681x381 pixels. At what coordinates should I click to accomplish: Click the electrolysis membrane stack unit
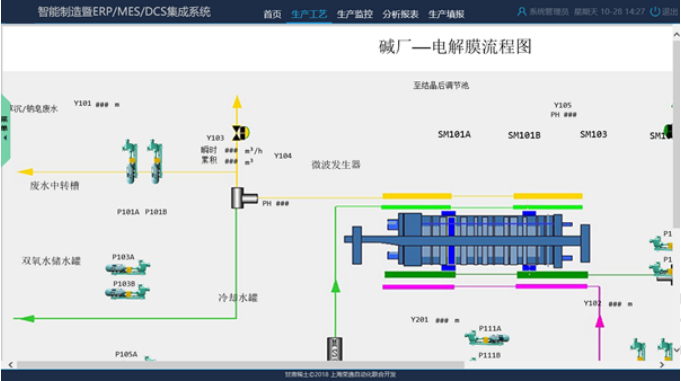click(x=467, y=239)
